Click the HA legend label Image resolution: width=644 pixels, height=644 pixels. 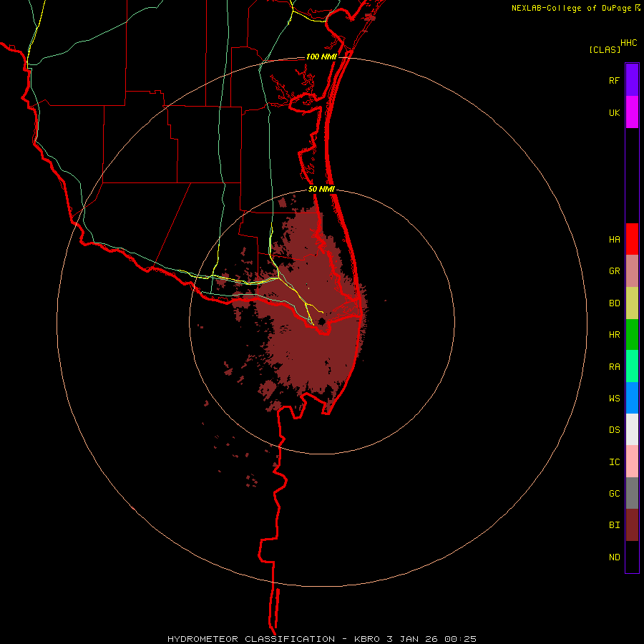[614, 240]
